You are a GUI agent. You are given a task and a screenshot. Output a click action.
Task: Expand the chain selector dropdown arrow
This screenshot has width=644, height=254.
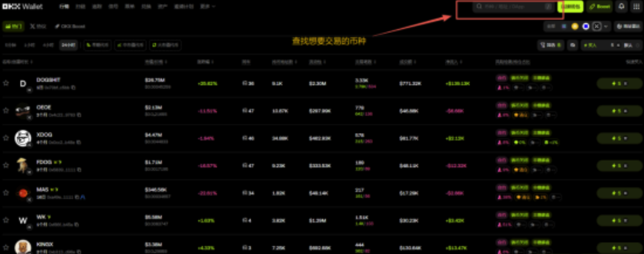coord(606,26)
